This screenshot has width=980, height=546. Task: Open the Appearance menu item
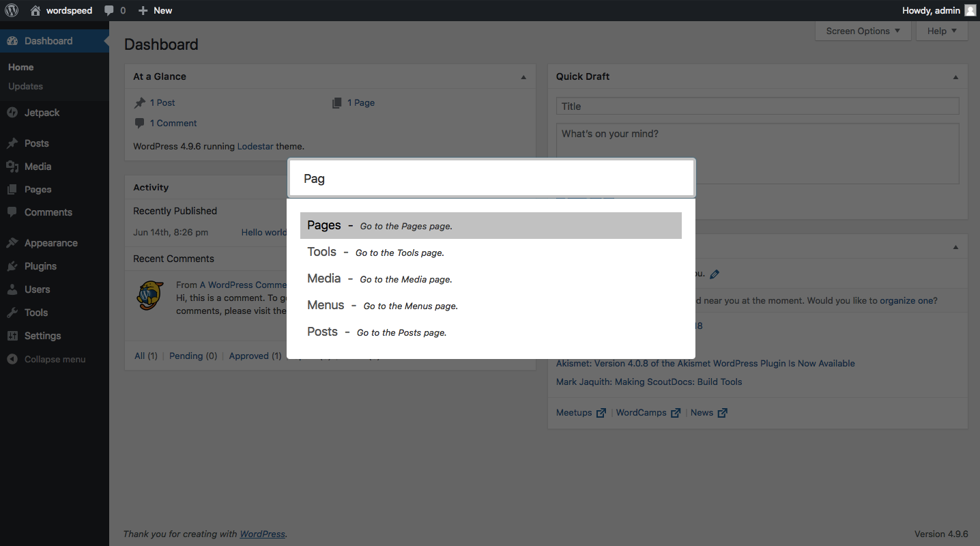click(55, 243)
